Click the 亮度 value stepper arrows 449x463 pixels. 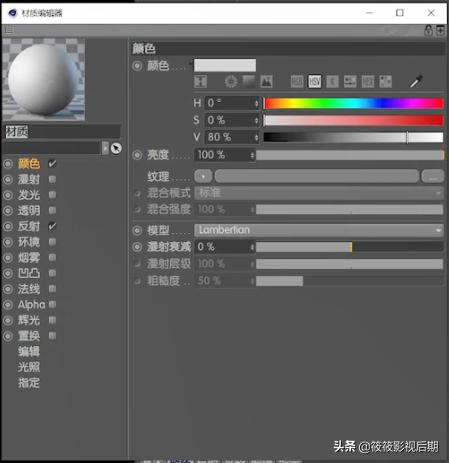[252, 155]
